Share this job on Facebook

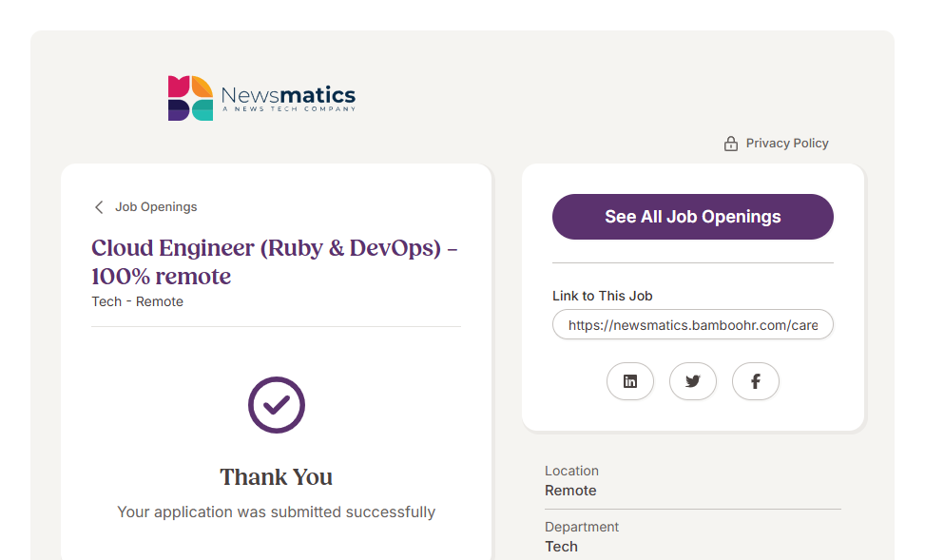[x=756, y=381]
